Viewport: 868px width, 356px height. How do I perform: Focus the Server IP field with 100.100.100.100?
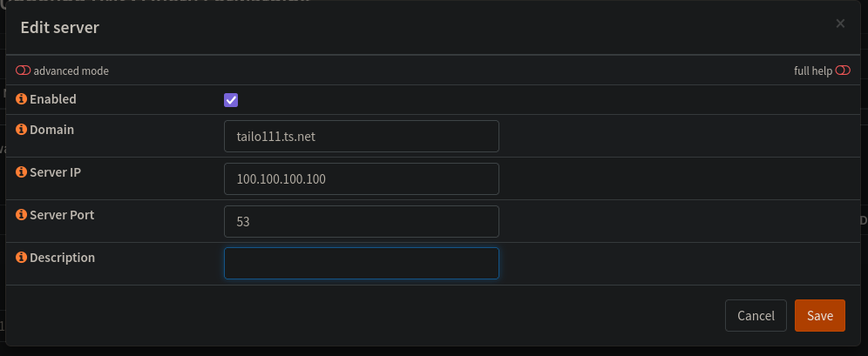click(361, 178)
